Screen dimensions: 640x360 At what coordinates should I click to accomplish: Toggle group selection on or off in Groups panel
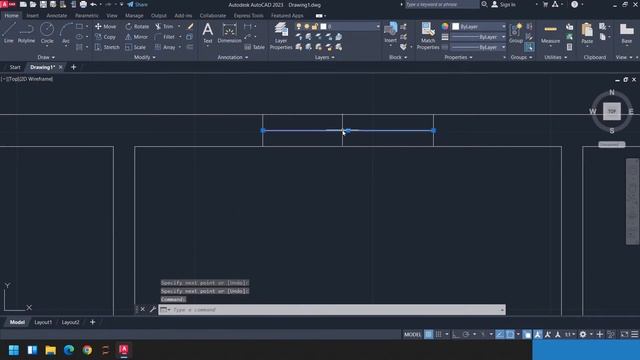coord(529,47)
